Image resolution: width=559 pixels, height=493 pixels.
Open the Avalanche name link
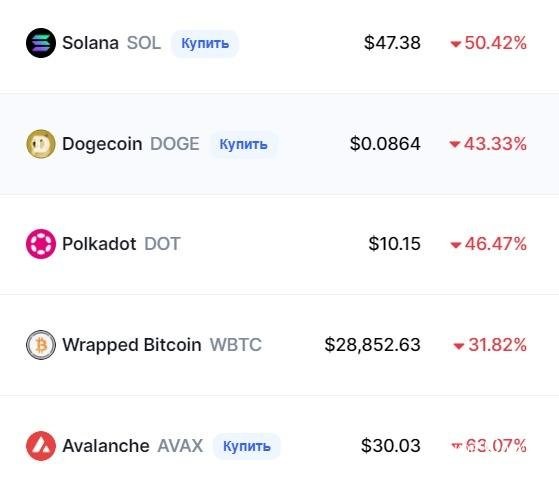106,446
